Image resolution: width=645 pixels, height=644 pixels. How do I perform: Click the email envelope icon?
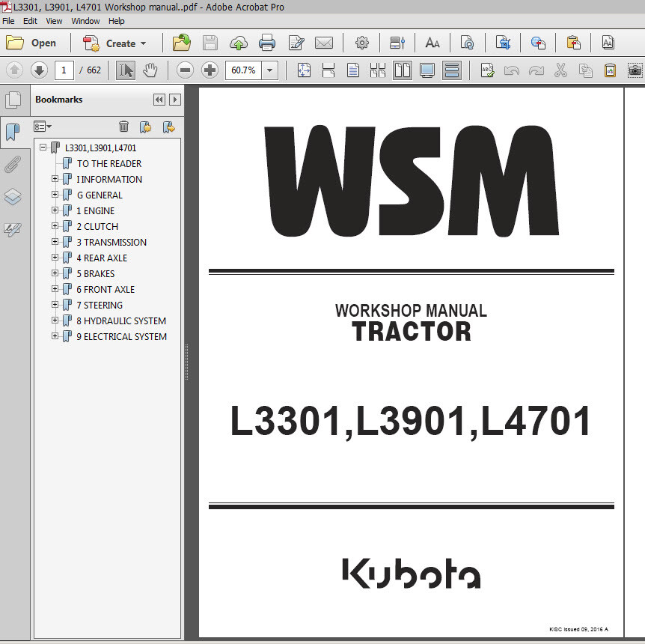323,43
